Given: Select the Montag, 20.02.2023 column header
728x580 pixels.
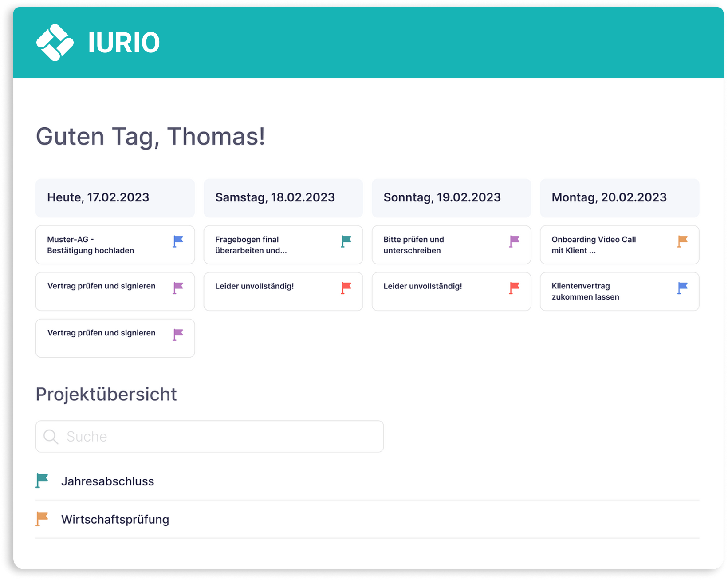Looking at the screenshot, I should 619,198.
